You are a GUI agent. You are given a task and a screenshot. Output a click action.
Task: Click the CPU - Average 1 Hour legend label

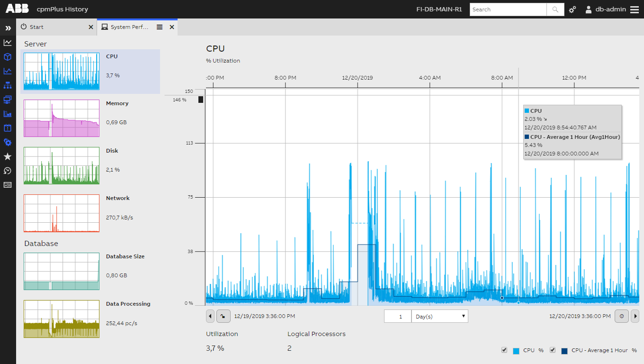click(599, 350)
